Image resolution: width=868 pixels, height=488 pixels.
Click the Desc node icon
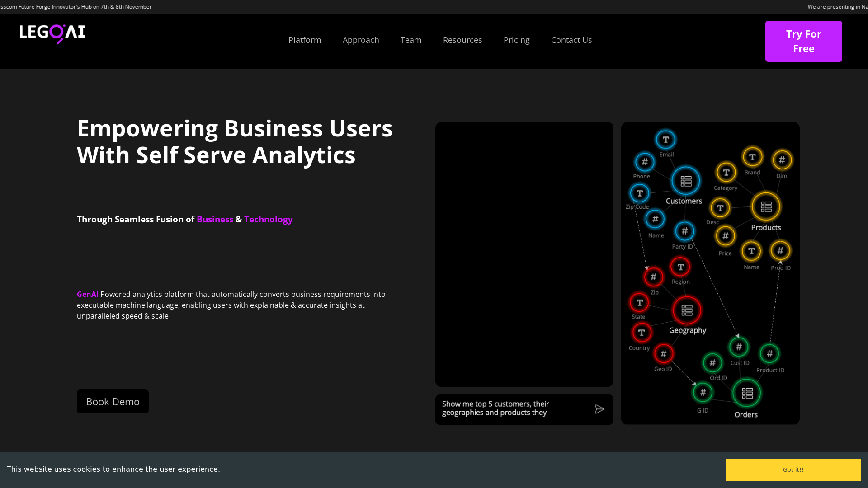tap(720, 208)
